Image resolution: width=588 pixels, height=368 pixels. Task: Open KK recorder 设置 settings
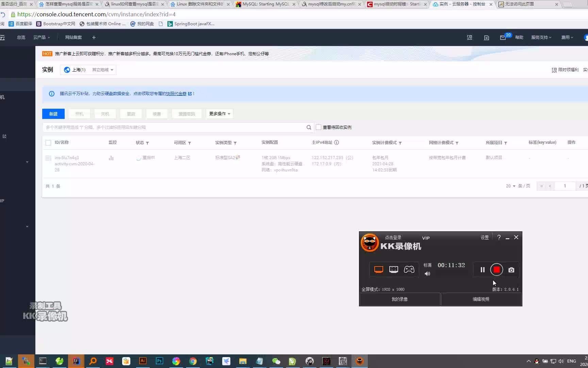click(x=485, y=237)
